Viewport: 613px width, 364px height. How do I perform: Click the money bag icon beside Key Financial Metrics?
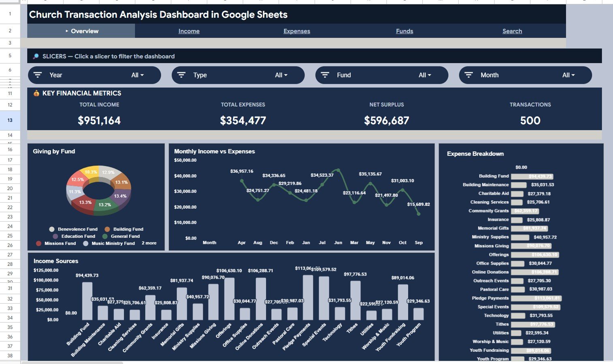[36, 93]
